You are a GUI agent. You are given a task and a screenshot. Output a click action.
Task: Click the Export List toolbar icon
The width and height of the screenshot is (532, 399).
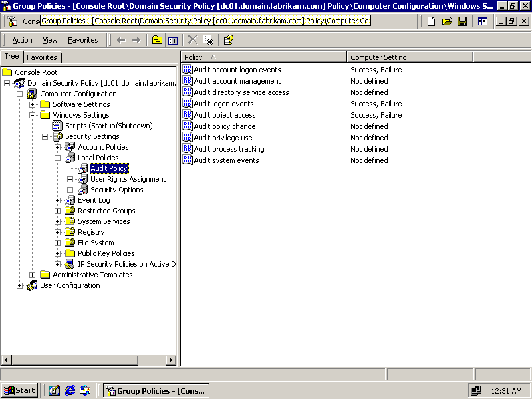(208, 40)
